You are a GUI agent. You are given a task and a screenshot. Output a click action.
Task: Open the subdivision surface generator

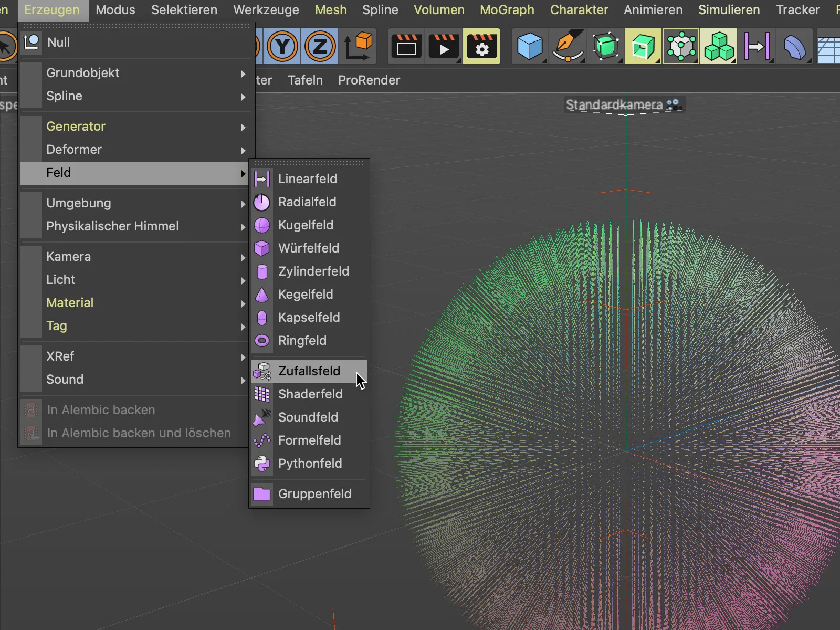pyautogui.click(x=605, y=47)
